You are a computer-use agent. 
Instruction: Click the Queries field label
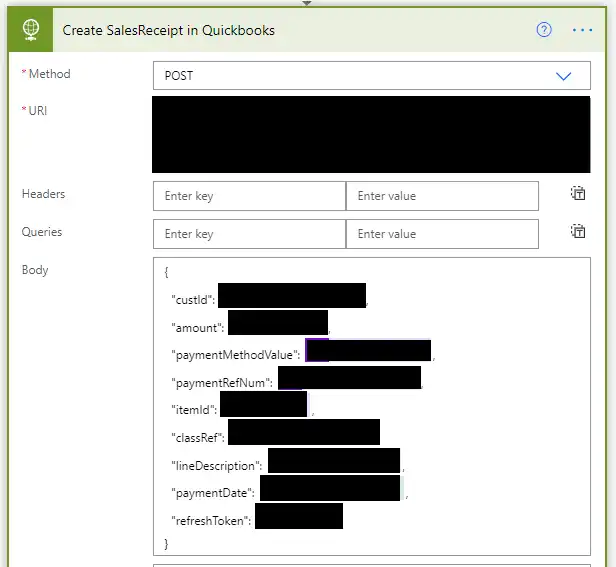(x=42, y=232)
